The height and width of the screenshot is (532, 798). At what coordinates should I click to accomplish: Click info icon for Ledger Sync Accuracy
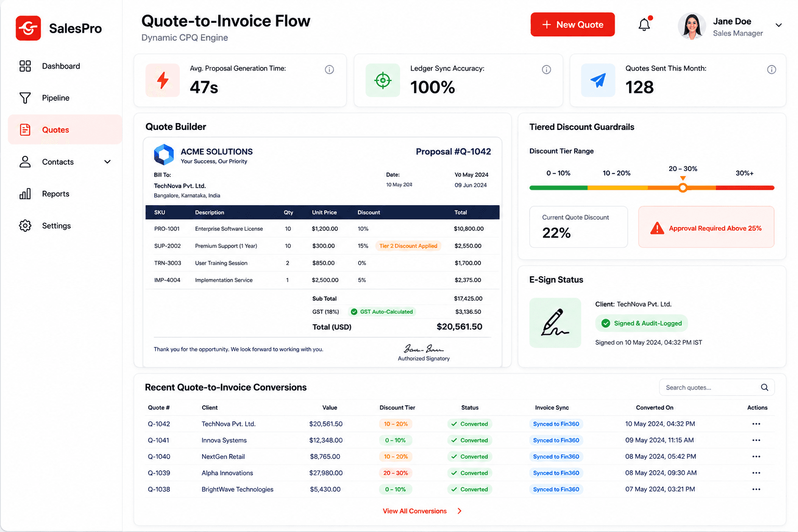pos(547,70)
